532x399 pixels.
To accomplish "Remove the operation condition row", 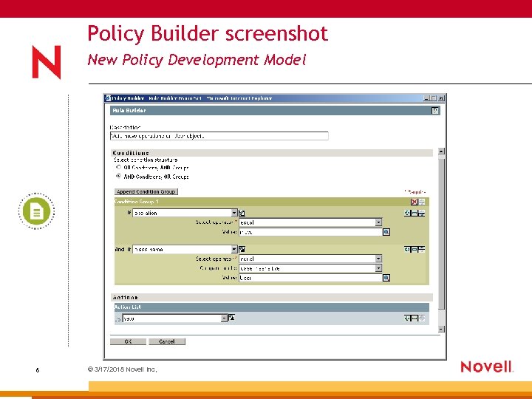I will [415, 213].
